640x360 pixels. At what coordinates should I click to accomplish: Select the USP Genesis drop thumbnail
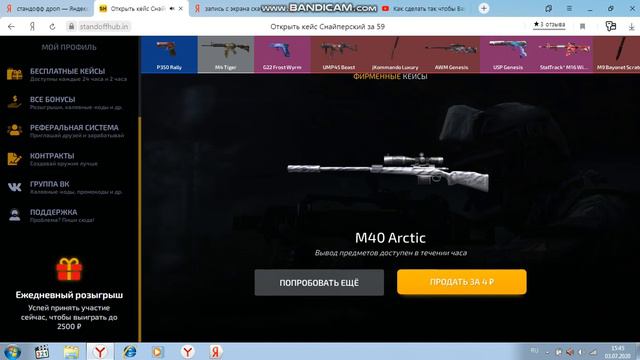click(508, 54)
